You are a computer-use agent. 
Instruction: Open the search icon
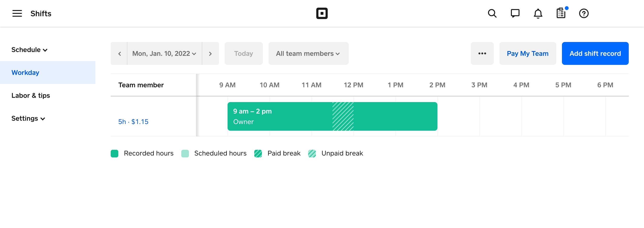pyautogui.click(x=492, y=14)
